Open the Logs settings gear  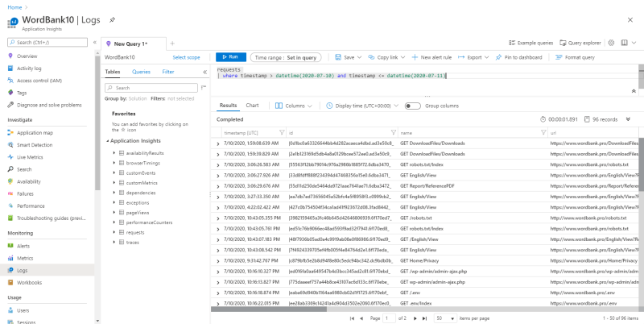pos(611,43)
